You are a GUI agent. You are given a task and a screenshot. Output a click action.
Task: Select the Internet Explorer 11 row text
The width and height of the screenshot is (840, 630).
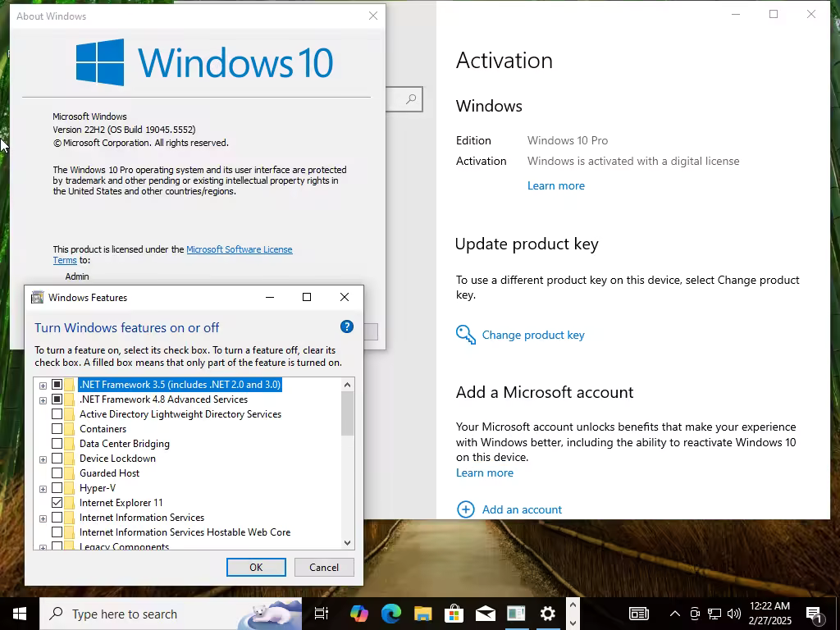(121, 503)
